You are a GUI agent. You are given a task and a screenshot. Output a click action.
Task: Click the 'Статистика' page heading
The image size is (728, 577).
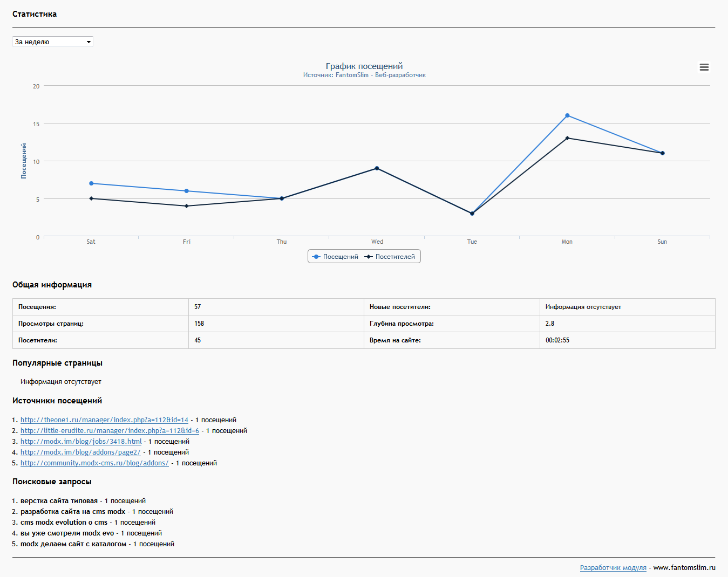35,14
